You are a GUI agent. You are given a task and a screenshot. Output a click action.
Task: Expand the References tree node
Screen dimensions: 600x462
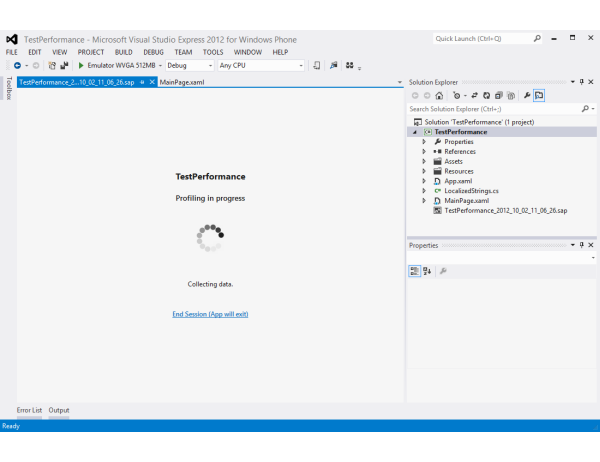click(424, 152)
